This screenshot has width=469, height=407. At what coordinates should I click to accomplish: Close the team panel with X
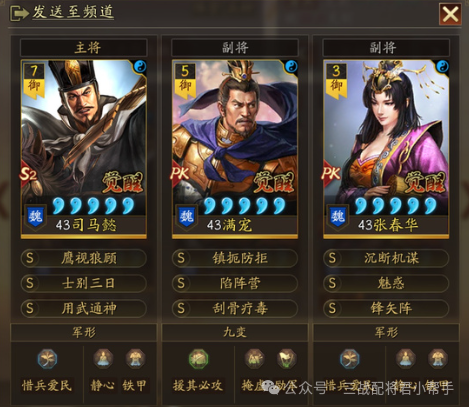(450, 14)
